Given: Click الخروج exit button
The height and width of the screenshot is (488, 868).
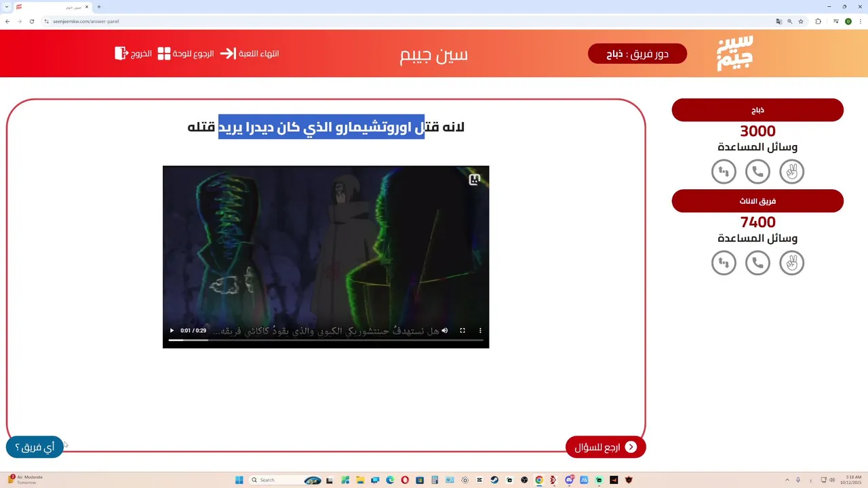Looking at the screenshot, I should coord(133,54).
